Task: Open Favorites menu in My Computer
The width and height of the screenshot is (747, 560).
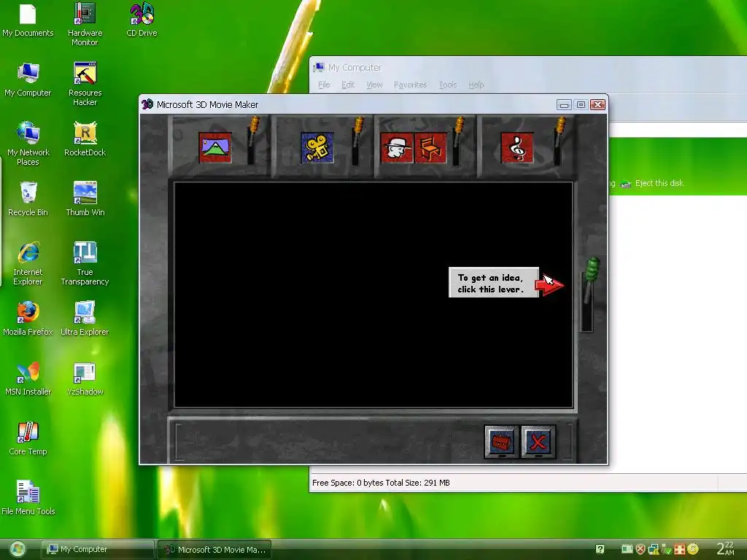Action: (x=410, y=85)
